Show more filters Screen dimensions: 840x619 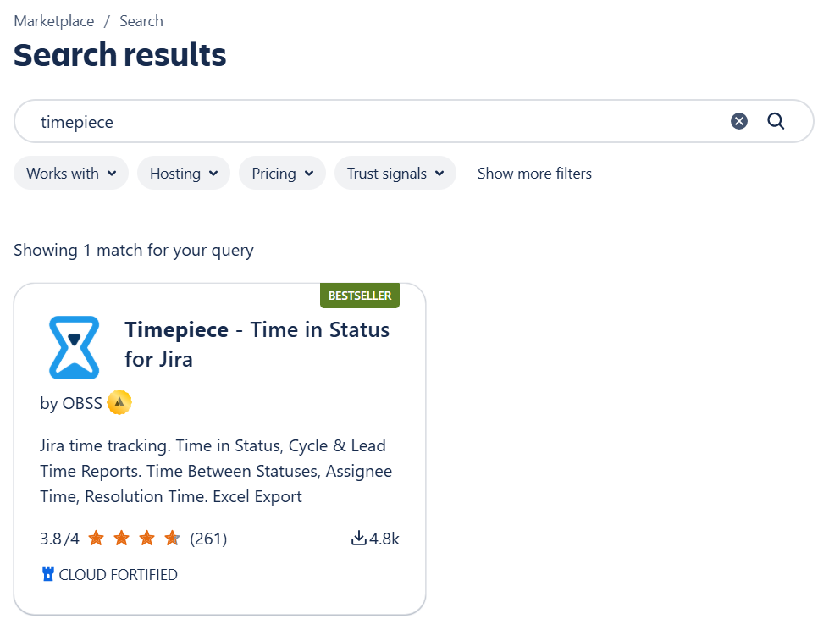[x=534, y=173]
